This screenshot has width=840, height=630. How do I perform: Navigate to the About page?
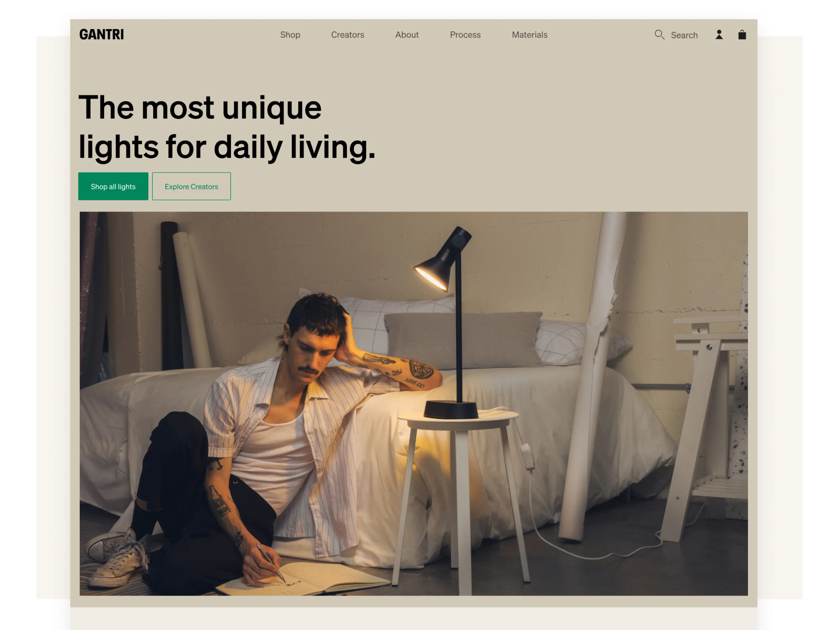(407, 34)
